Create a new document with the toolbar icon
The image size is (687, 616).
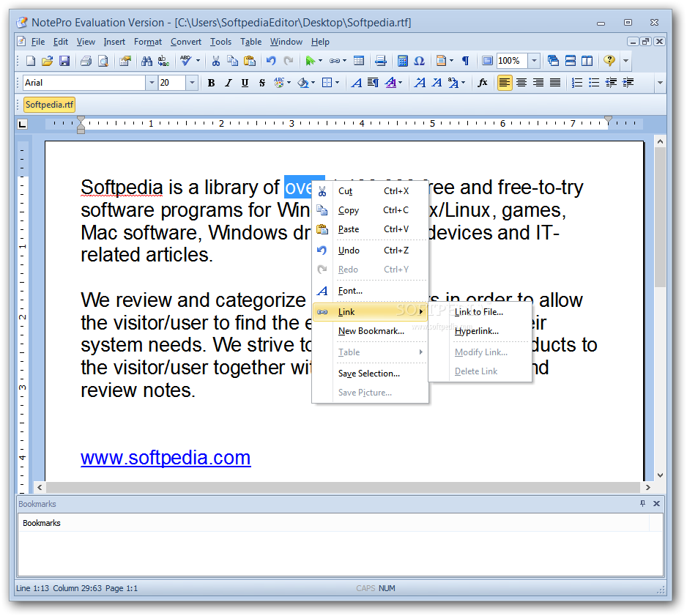click(30, 61)
